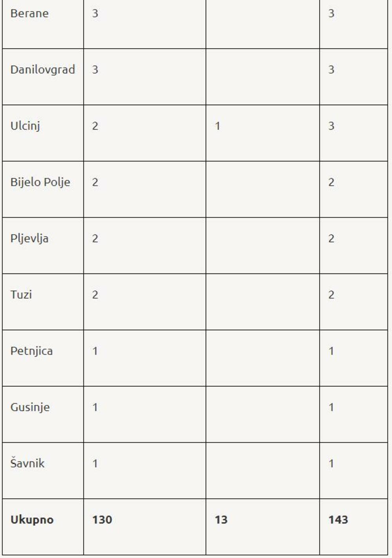The width and height of the screenshot is (392, 558).
Task: Select the Bijelo Polje row label
Action: pos(40,182)
